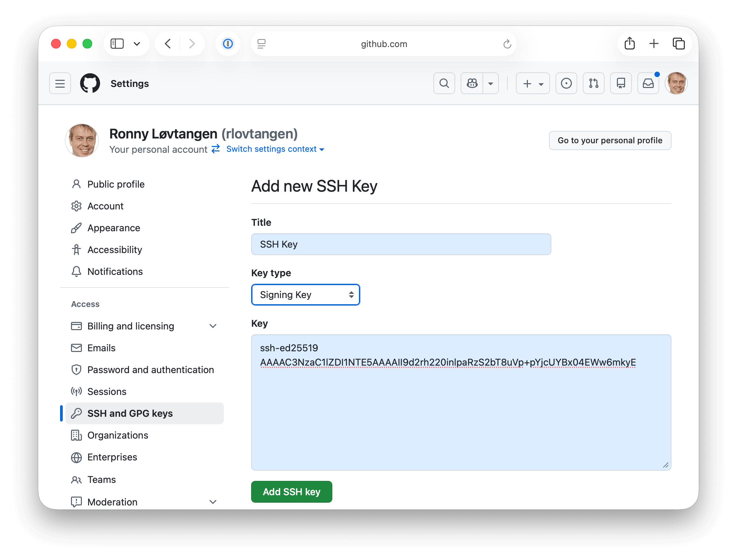This screenshot has height=560, width=737.
Task: Open the Repositories icon in header
Action: [x=621, y=83]
